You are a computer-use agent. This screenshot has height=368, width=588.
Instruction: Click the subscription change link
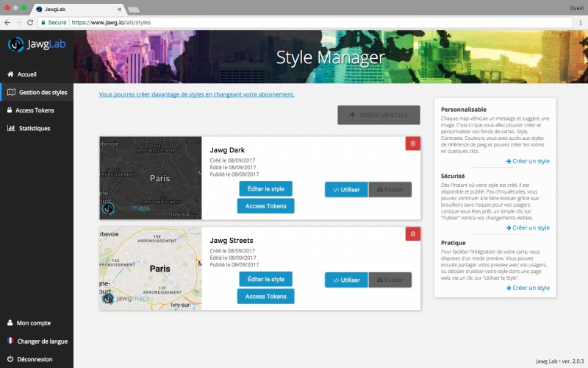196,94
